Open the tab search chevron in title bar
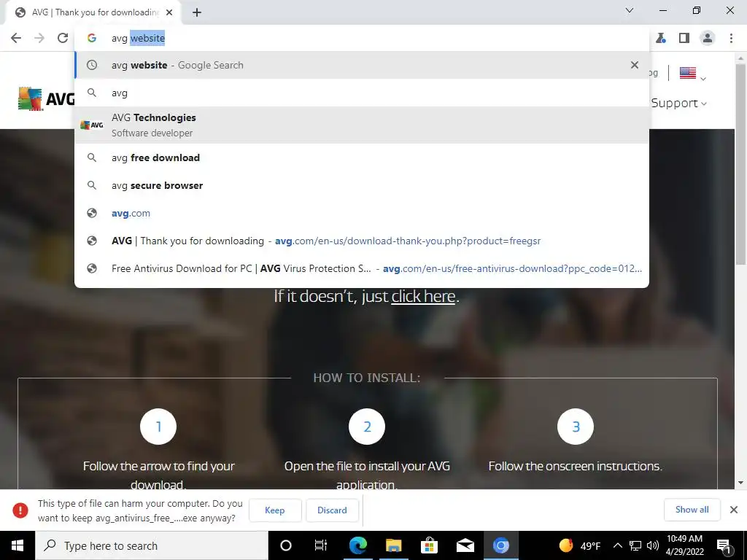 tap(630, 10)
